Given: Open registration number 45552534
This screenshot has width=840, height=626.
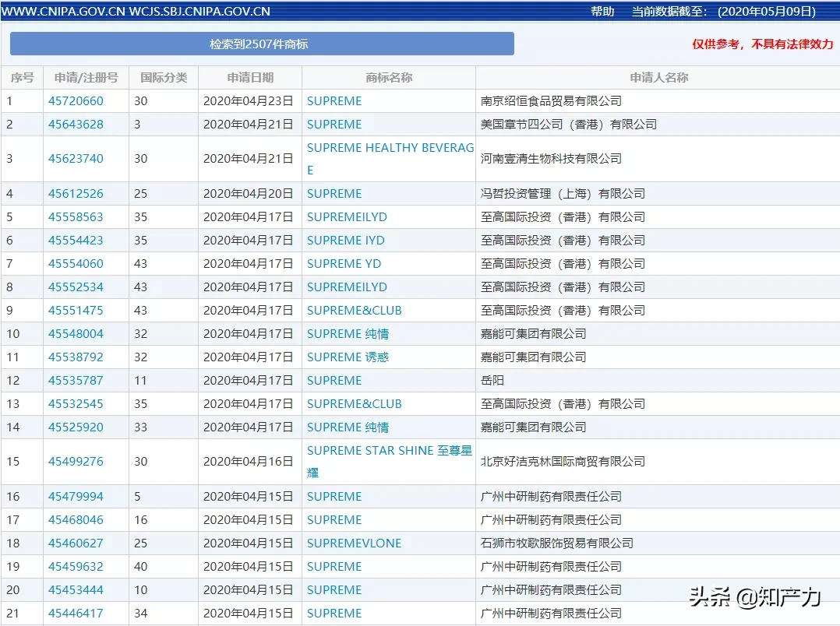Looking at the screenshot, I should (76, 287).
